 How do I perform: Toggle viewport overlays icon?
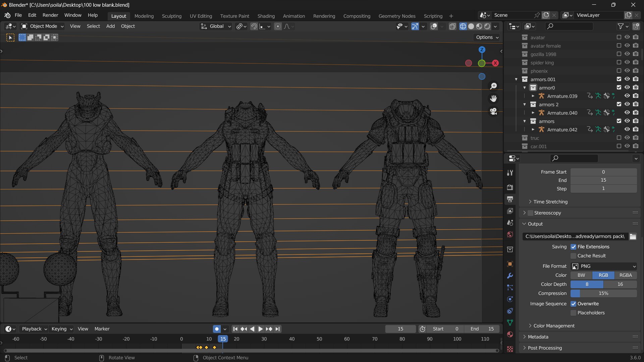point(434,26)
